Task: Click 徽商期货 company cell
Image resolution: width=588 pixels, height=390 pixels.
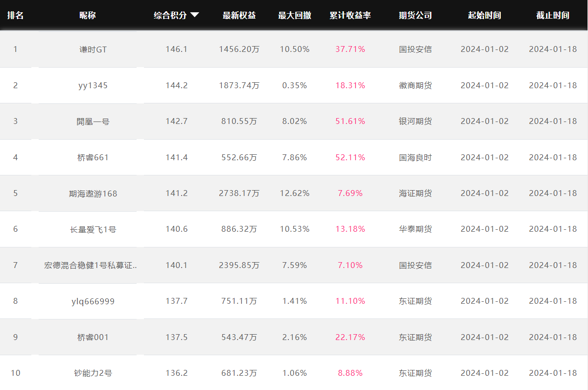Action: (416, 85)
